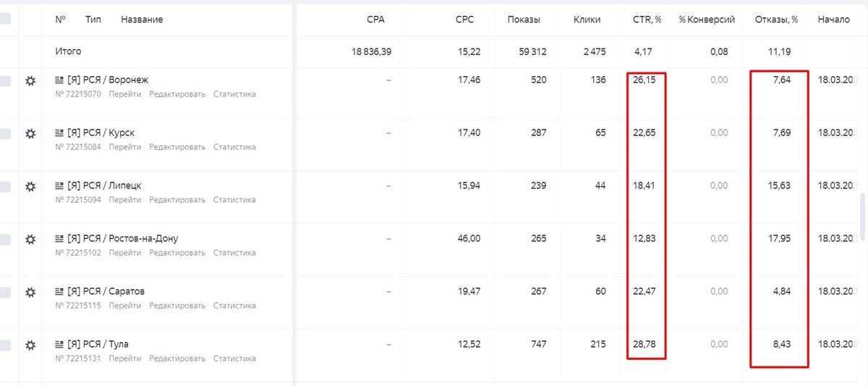Open gear settings for the Курск campaign
The height and width of the screenshot is (386, 868).
click(x=30, y=134)
